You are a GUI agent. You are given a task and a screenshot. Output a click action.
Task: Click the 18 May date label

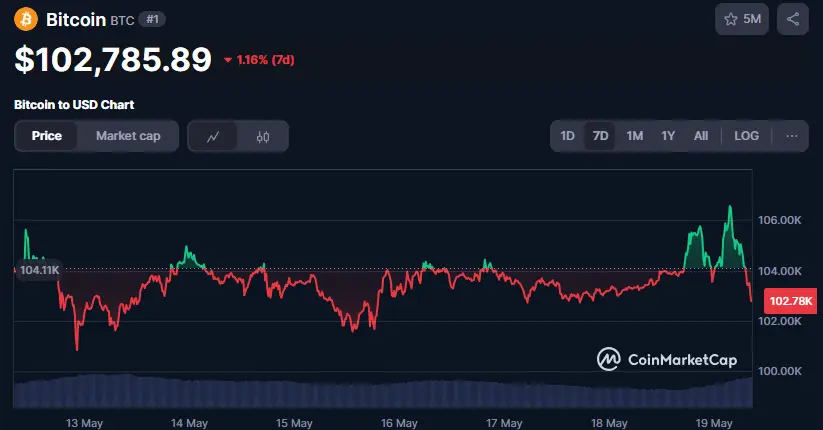609,423
